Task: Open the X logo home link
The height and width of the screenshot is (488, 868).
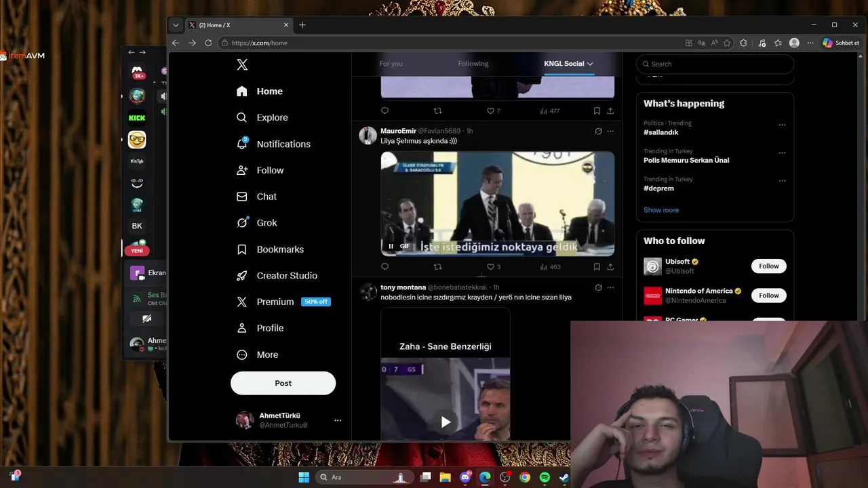Action: 242,65
